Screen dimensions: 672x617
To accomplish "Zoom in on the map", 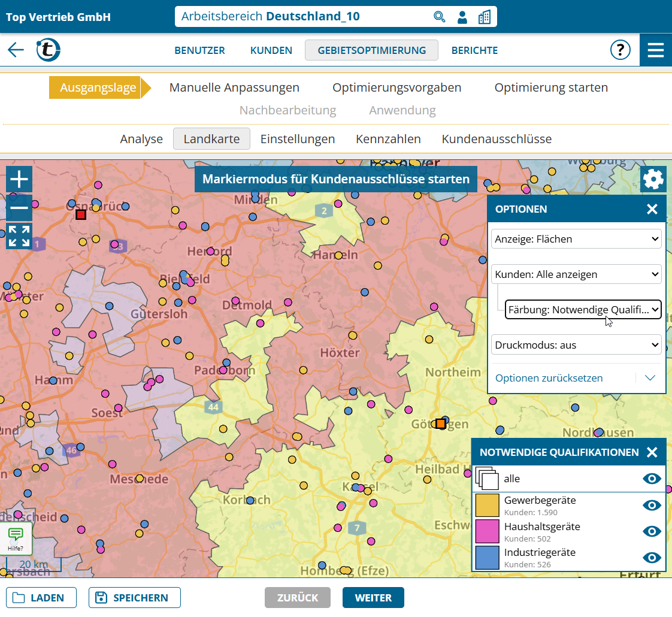I will [x=19, y=180].
